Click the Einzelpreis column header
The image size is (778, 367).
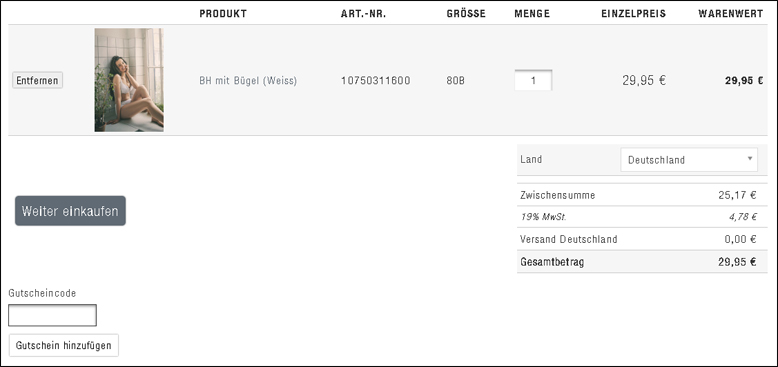(x=634, y=14)
